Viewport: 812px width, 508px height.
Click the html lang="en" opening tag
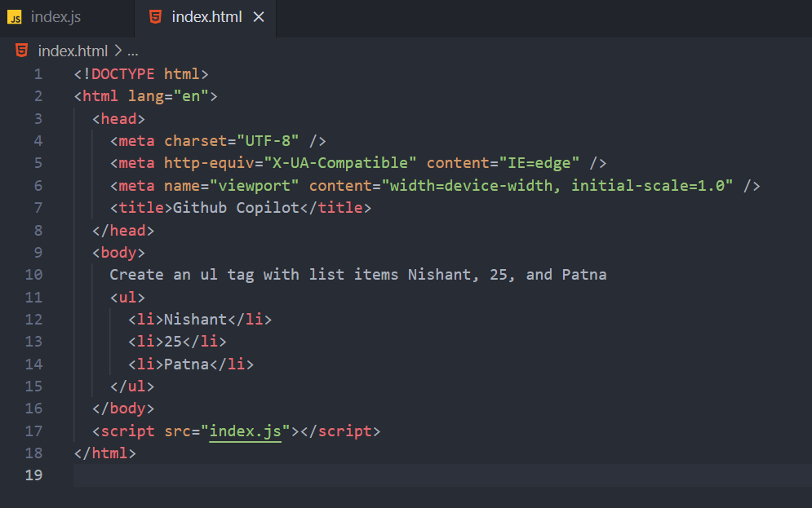[x=145, y=96]
